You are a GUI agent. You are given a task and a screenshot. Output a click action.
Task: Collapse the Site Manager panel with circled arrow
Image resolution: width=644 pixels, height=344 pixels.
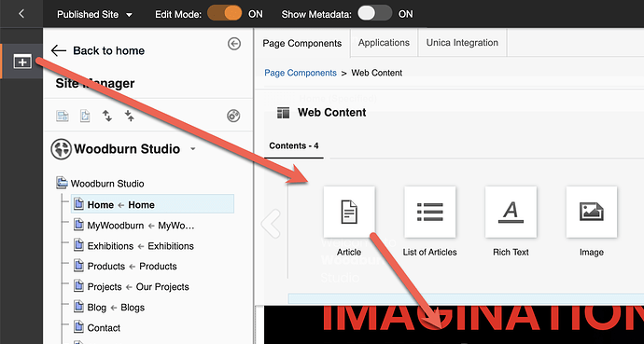tap(234, 44)
